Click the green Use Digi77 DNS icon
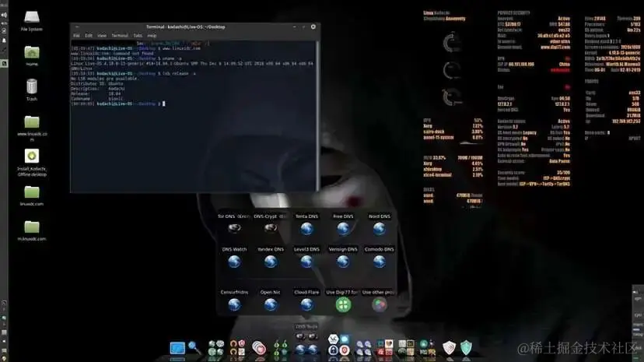This screenshot has width=644, height=362. pyautogui.click(x=343, y=304)
